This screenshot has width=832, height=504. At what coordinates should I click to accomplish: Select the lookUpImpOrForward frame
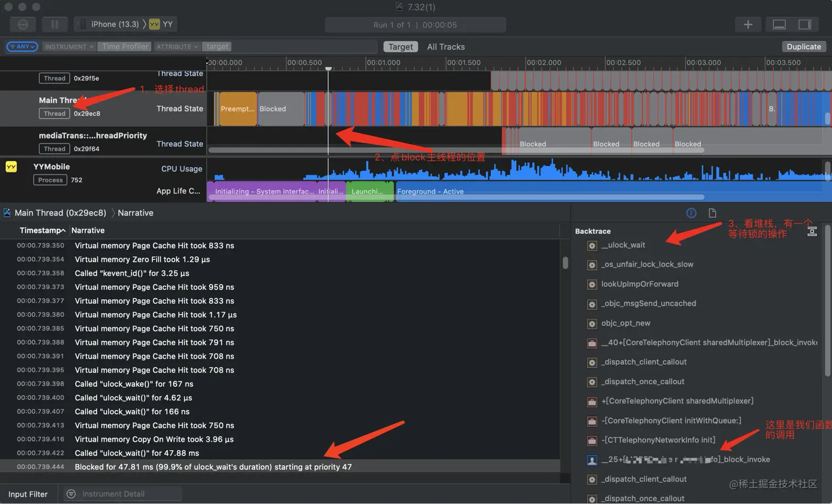(640, 284)
